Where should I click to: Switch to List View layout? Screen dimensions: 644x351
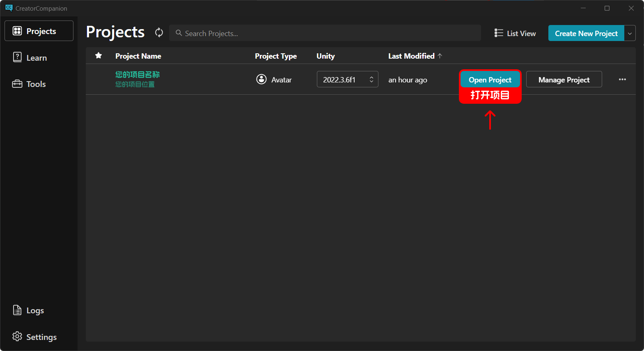[515, 33]
